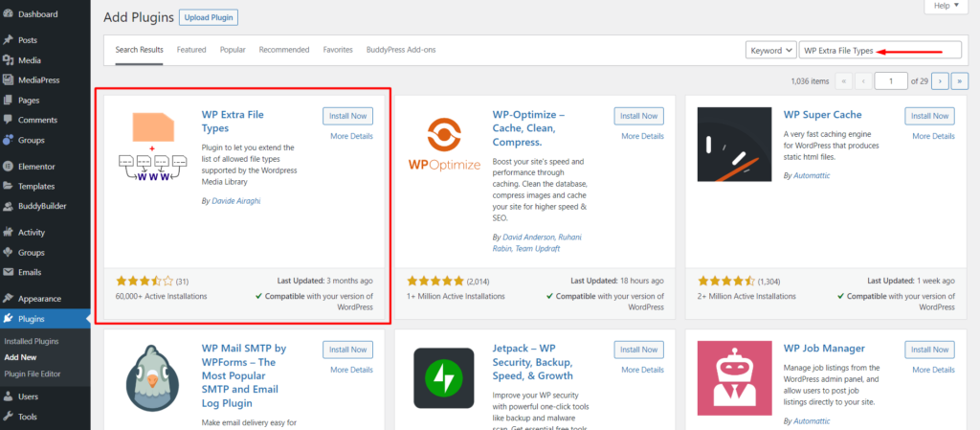
Task: Click the first Automattic author link under WP Super Cache
Action: [x=812, y=175]
